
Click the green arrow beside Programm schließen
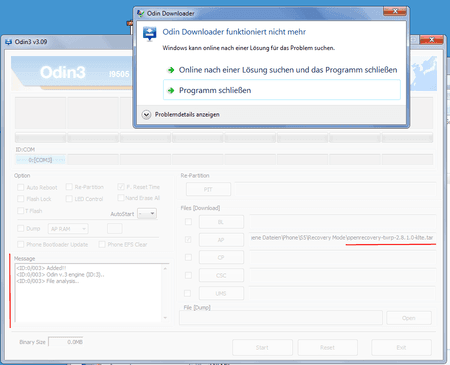click(171, 90)
